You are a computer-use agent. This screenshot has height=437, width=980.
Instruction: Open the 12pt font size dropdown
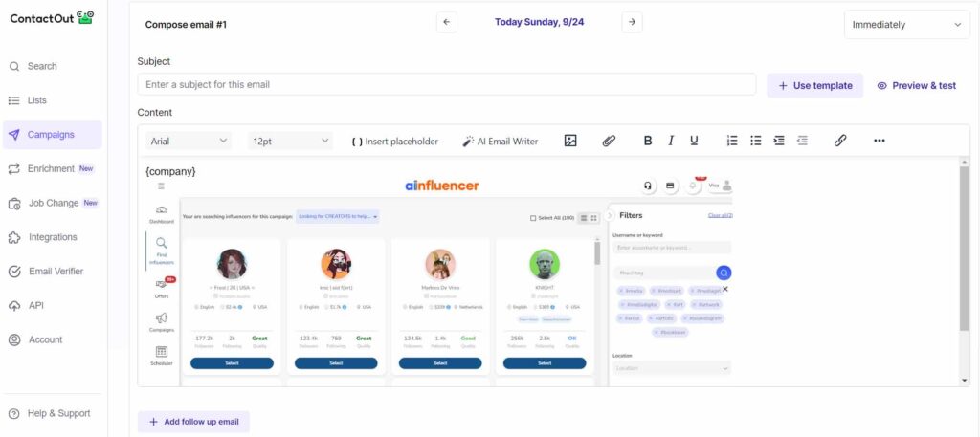(x=290, y=142)
